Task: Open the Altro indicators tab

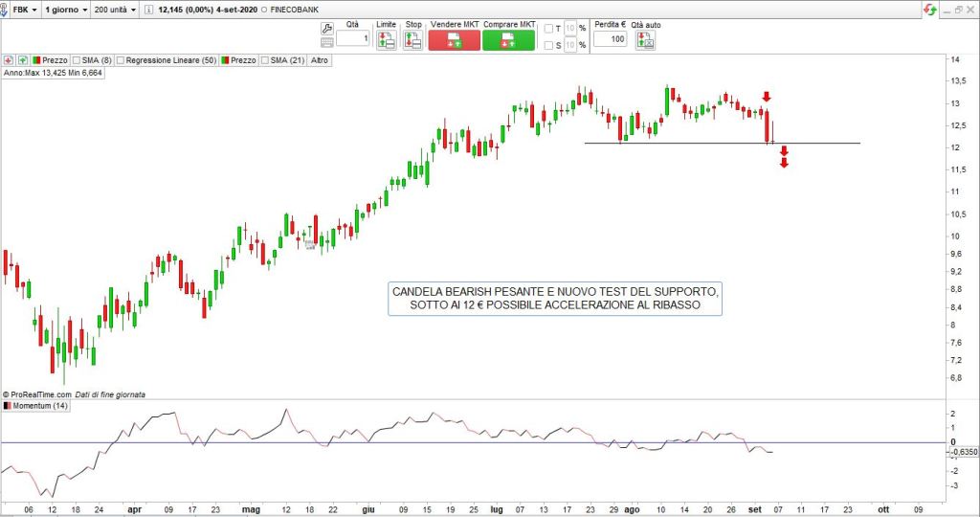Action: [x=319, y=60]
